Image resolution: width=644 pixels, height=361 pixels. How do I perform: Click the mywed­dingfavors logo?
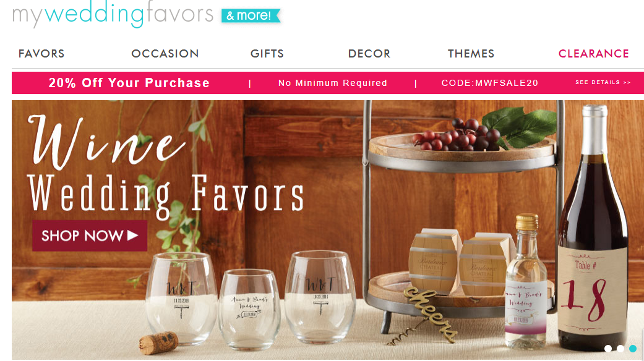[x=113, y=14]
